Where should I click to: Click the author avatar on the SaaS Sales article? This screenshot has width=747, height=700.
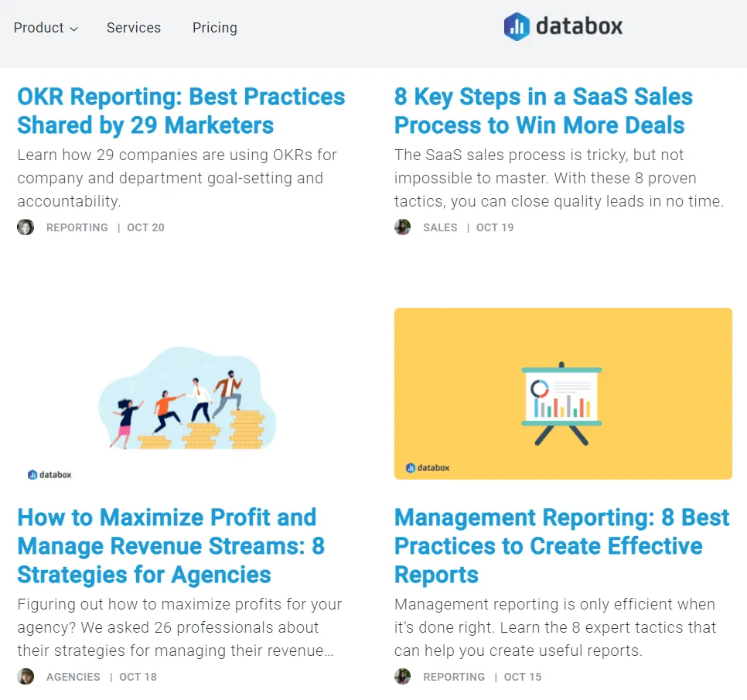403,227
